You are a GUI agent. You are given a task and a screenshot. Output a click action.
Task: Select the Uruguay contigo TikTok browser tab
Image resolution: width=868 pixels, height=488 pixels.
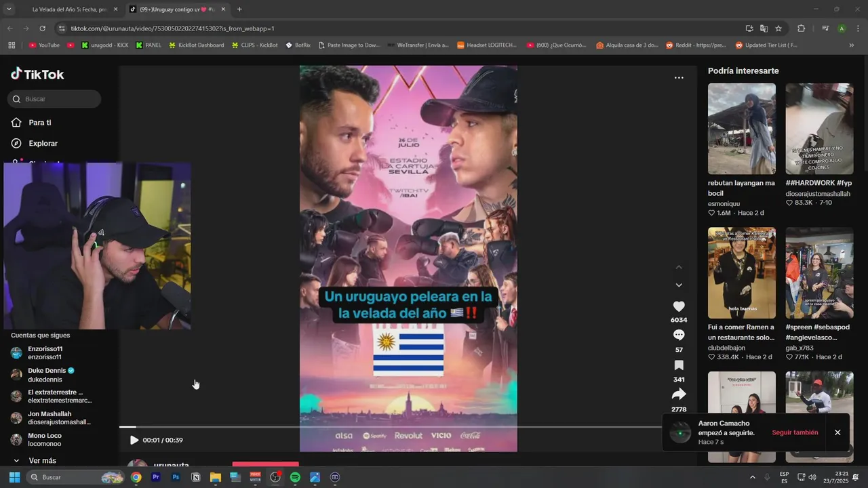coord(176,9)
